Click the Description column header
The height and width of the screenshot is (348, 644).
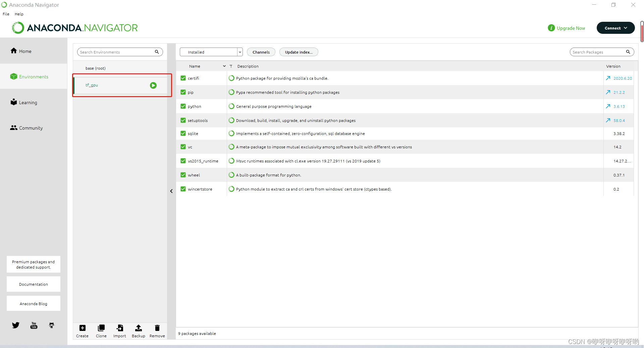coord(248,66)
